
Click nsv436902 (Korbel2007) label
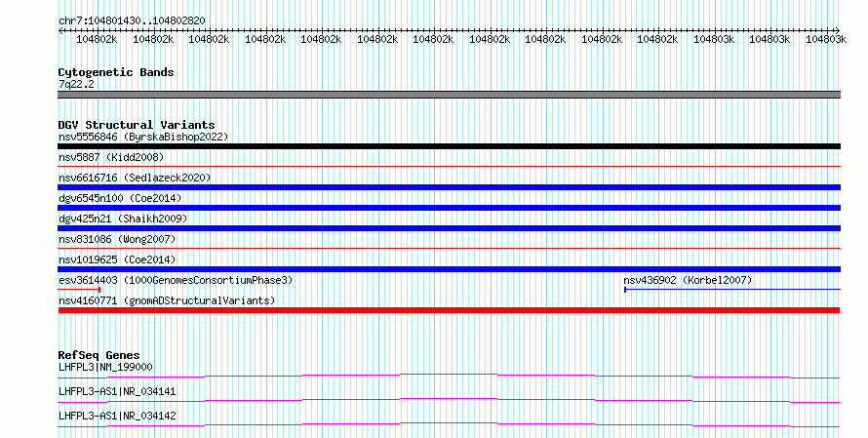[x=688, y=280]
